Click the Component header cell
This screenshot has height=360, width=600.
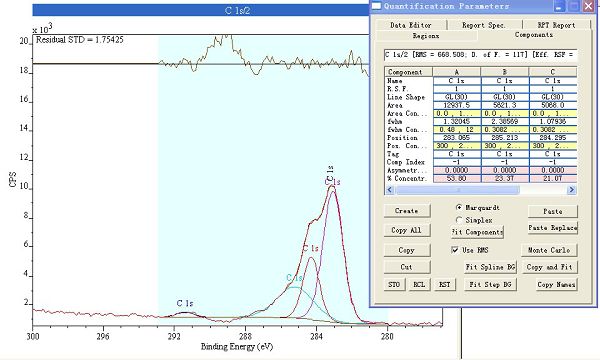(408, 72)
